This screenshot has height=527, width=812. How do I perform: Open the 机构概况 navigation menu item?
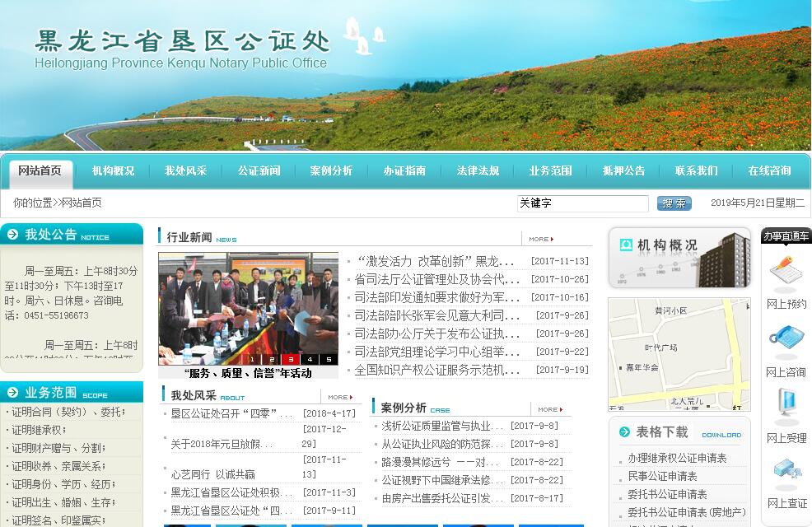tap(113, 171)
